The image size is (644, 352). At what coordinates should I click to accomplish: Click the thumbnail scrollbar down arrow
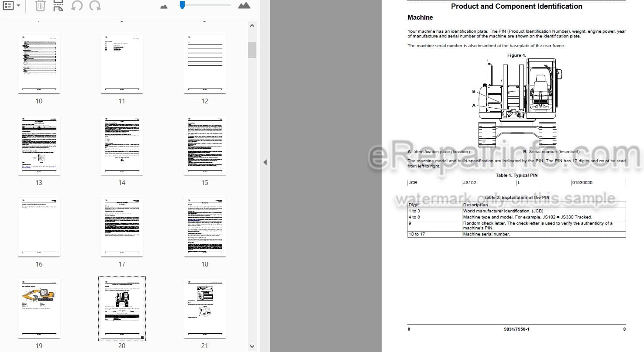252,346
